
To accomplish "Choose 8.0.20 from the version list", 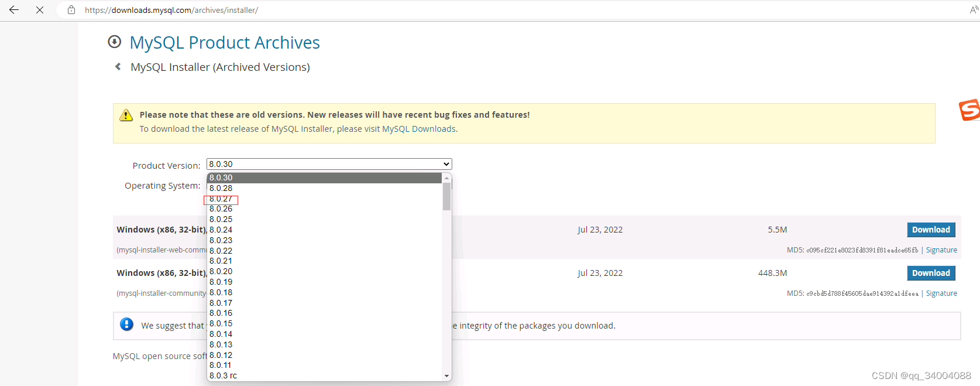I will (x=325, y=271).
